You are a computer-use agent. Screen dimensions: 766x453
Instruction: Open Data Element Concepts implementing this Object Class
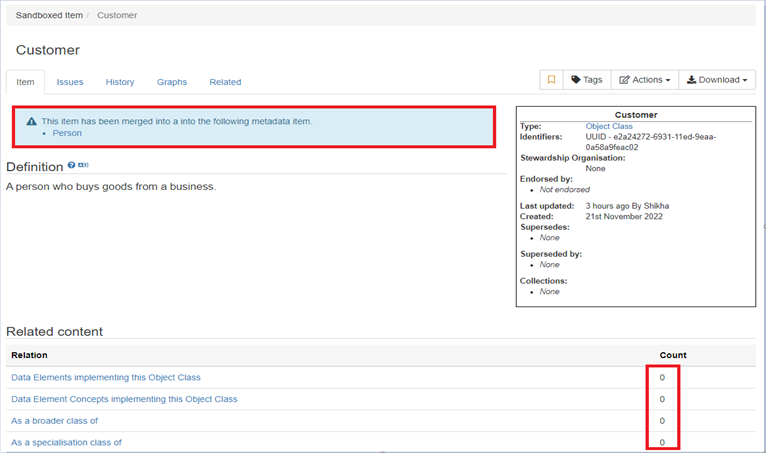[124, 399]
